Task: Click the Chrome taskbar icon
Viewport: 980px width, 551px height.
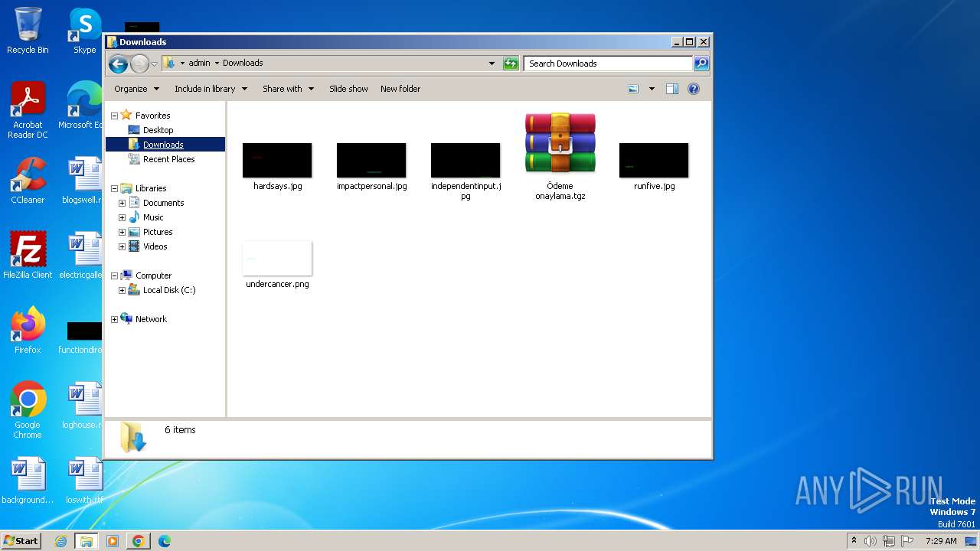Action: (x=139, y=541)
